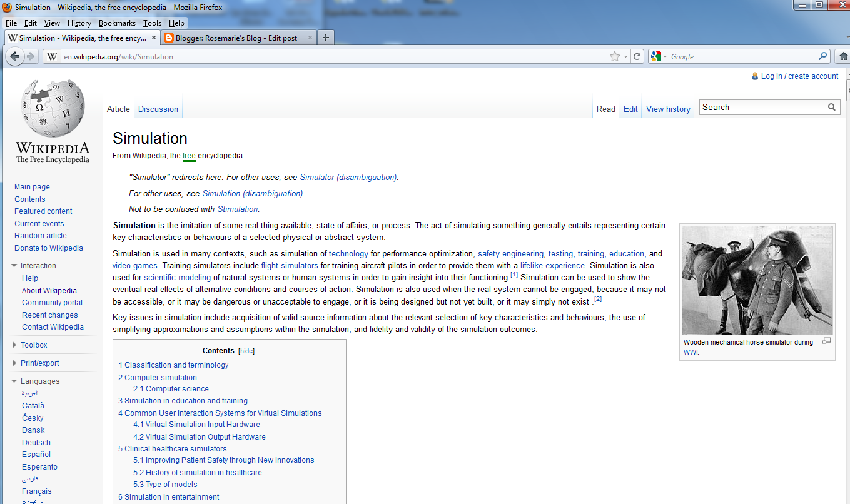Select the Español language link
Screen dimensions: 850x504
click(x=36, y=455)
